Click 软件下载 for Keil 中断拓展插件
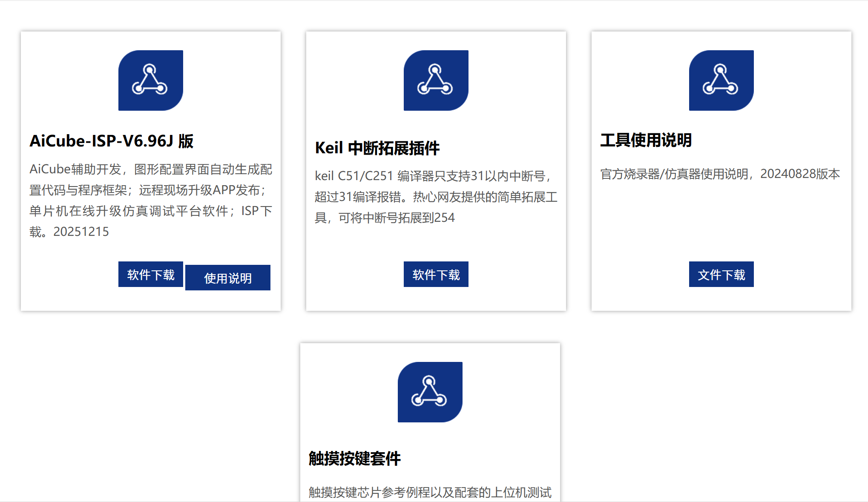 [436, 275]
